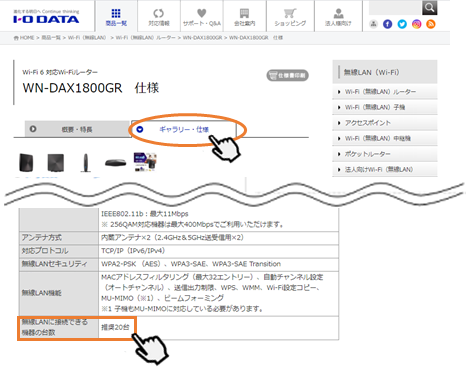Switch to the 概要・特長 tab

click(x=77, y=129)
